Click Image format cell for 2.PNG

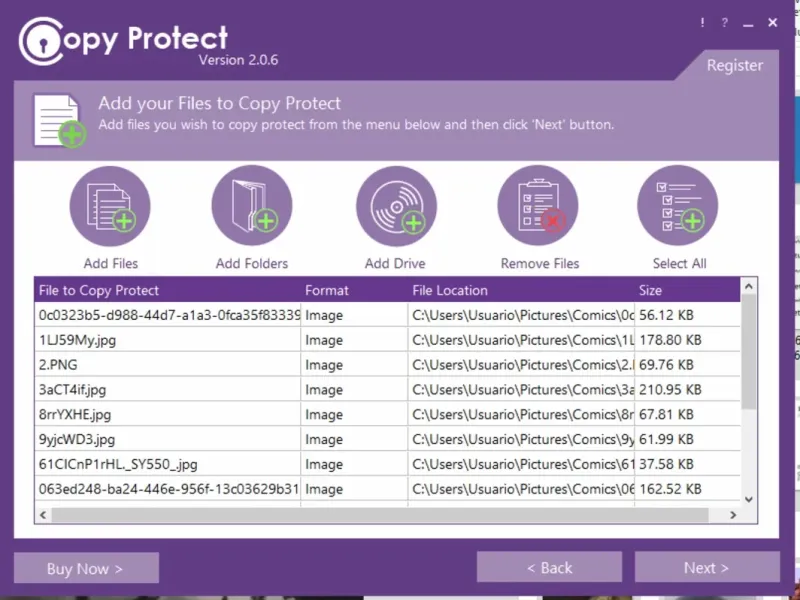coord(354,365)
